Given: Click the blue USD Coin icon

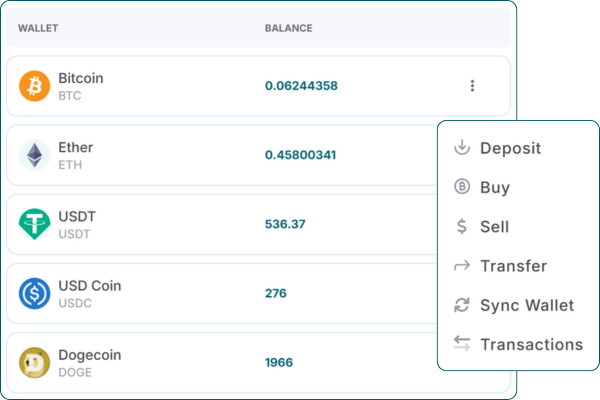Looking at the screenshot, I should click(x=34, y=293).
